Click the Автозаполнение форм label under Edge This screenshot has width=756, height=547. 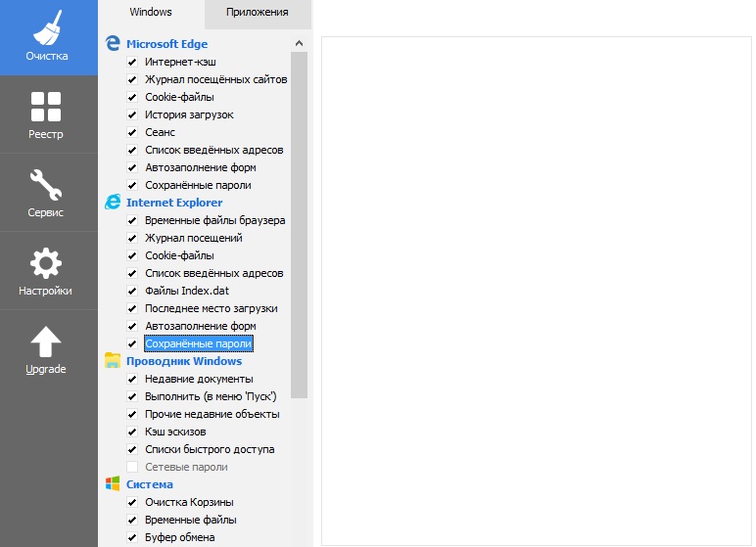201,167
